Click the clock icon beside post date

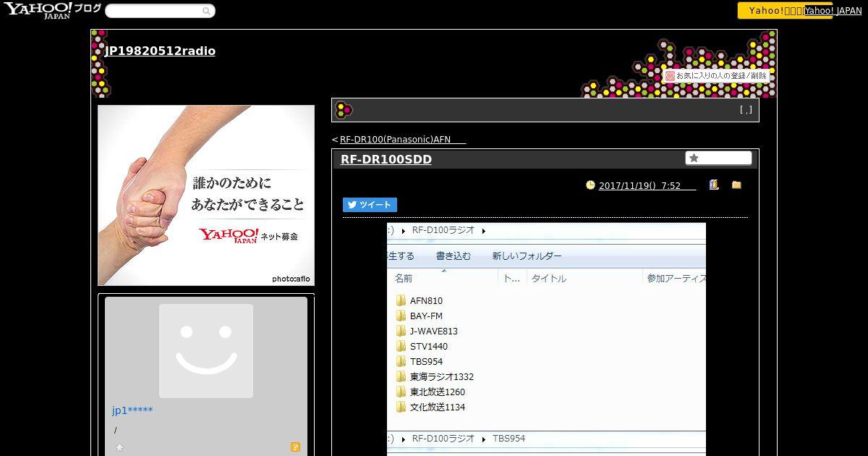590,185
